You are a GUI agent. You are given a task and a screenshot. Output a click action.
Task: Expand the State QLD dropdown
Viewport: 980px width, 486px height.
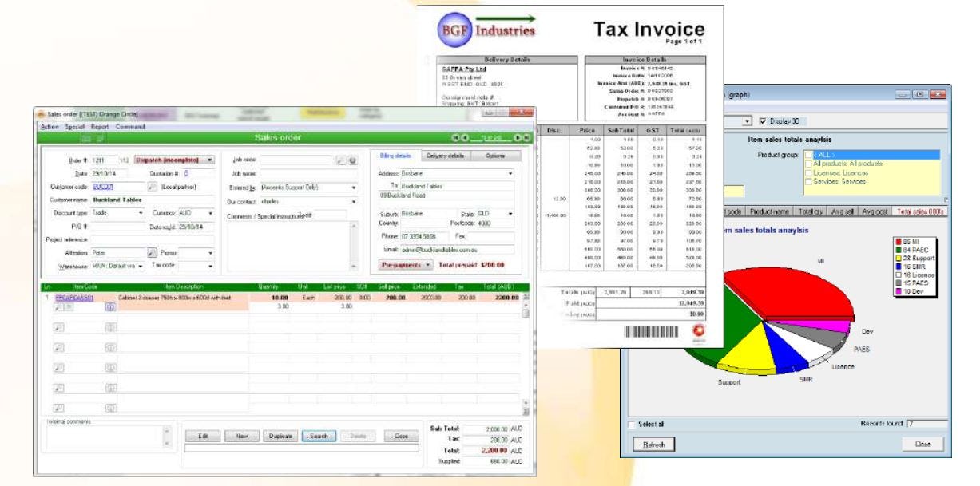510,214
